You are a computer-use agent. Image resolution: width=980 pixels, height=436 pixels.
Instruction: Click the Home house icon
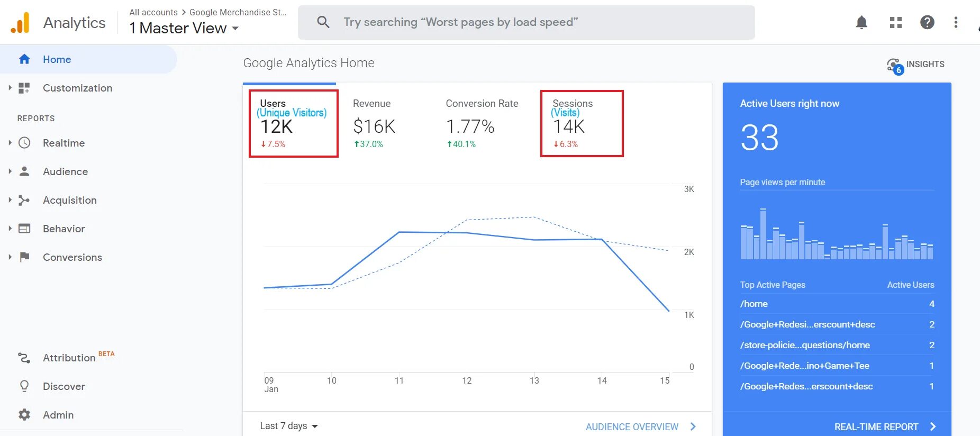24,59
